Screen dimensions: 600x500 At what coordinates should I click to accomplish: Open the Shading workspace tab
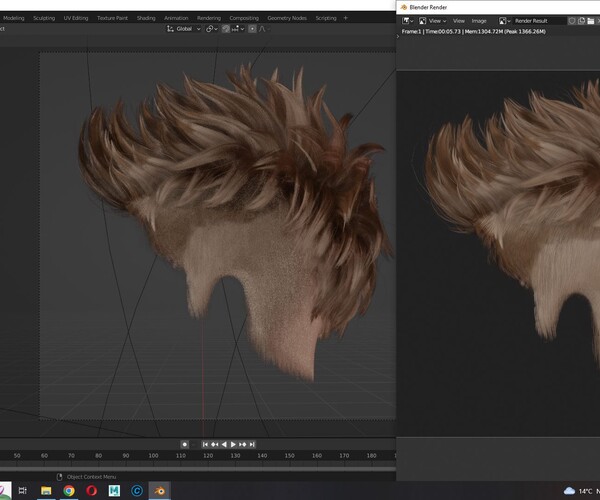[146, 18]
